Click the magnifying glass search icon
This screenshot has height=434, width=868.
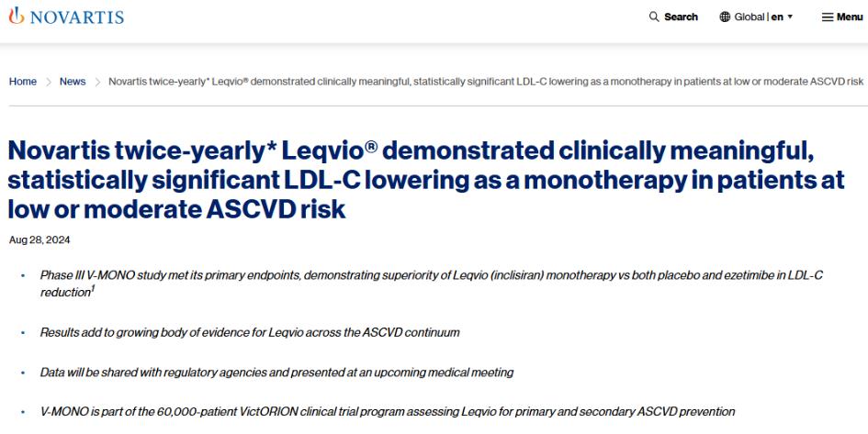tap(654, 17)
